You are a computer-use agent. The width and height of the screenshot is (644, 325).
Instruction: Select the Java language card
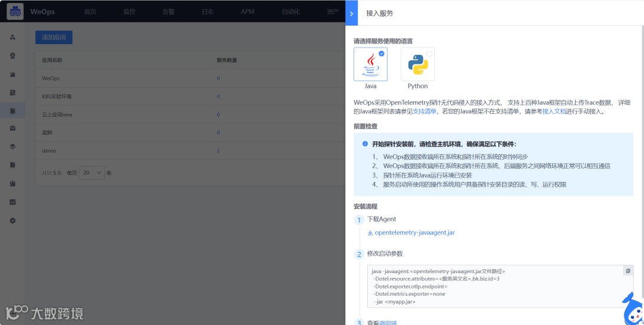pos(370,64)
